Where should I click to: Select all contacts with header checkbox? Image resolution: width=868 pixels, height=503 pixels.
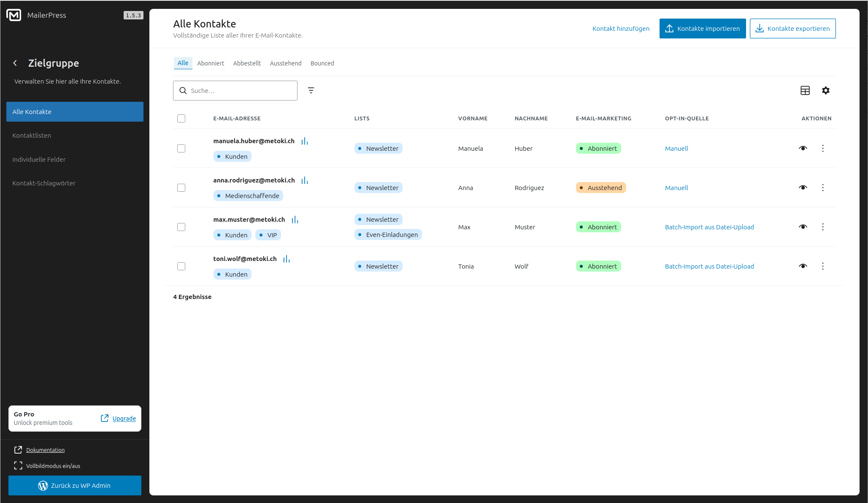tap(181, 118)
